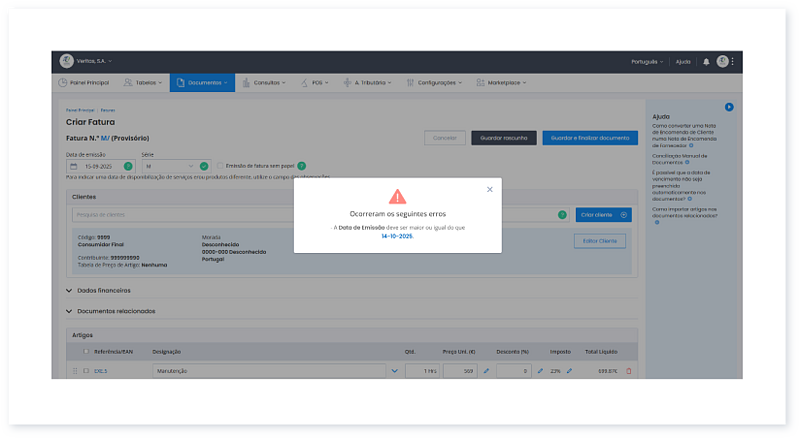Click the blue play icon in help panel
Image resolution: width=800 pixels, height=439 pixels.
(x=729, y=107)
